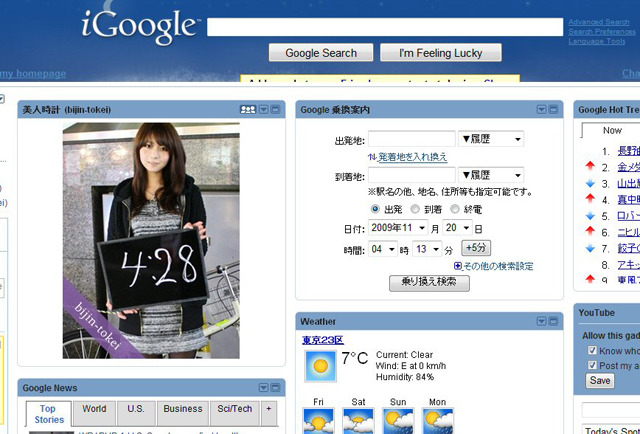Click Save in the YouTube gadget
Screen dimensions: 640x434
(x=600, y=381)
